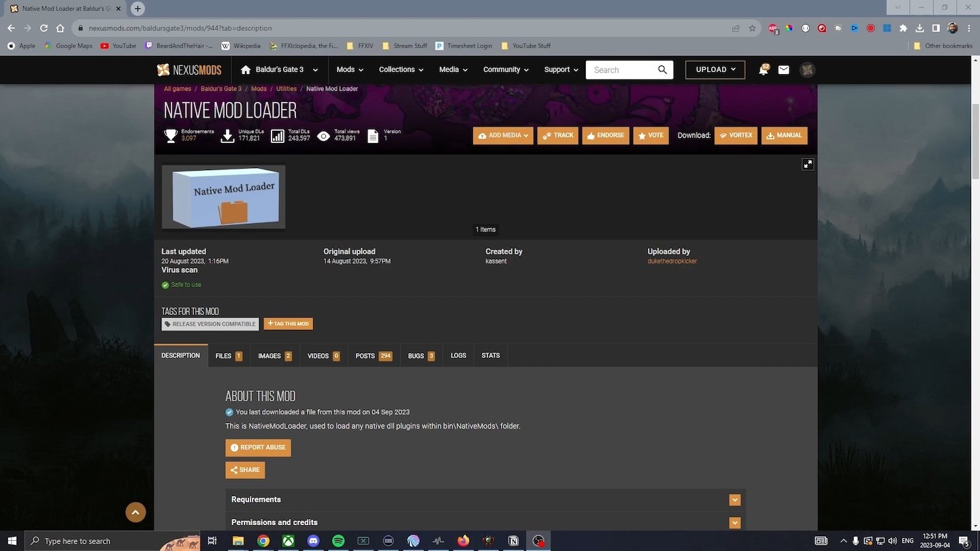Switch to the STATS tab
The width and height of the screenshot is (980, 551).
(491, 356)
